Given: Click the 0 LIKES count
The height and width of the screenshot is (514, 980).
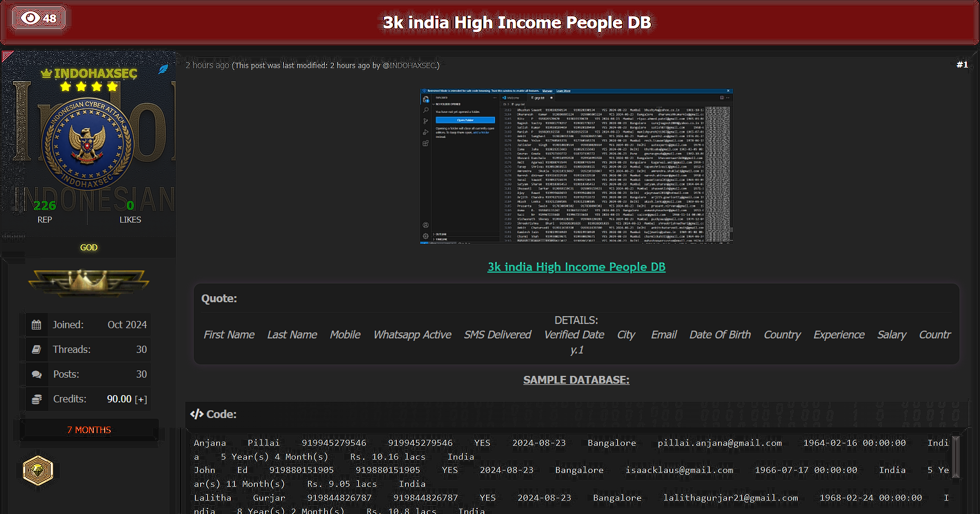Looking at the screenshot, I should (130, 206).
